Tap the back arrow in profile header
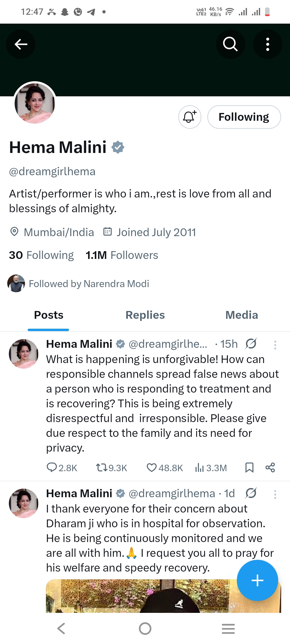This screenshot has width=290, height=644. click(x=21, y=44)
